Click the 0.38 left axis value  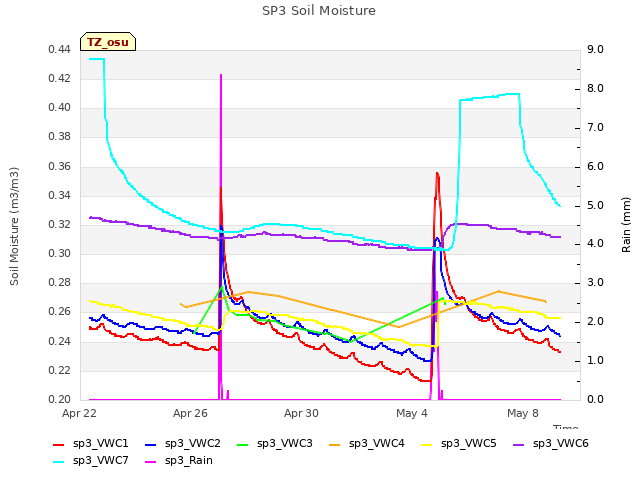click(x=60, y=137)
